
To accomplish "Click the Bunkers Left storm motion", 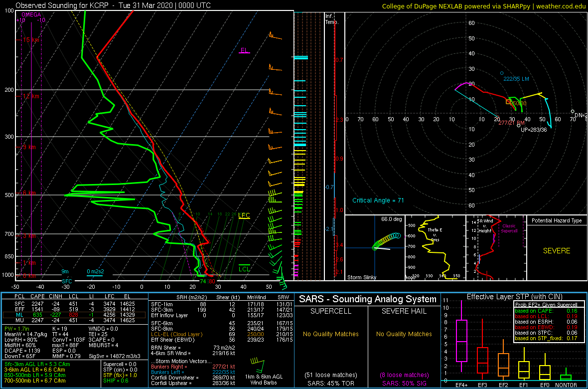I will coord(193,372).
